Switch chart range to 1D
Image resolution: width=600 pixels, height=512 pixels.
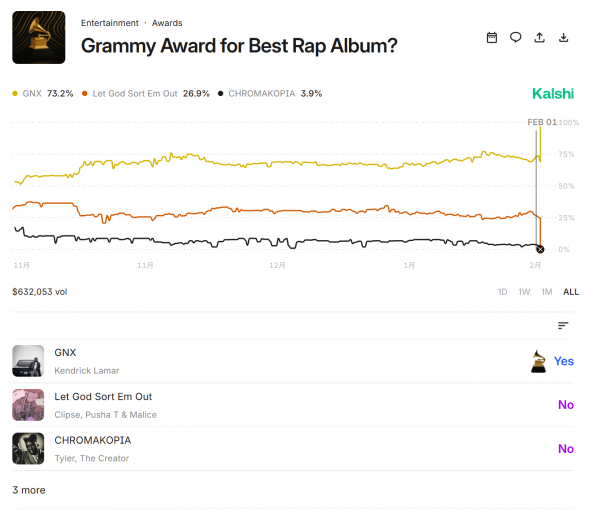[502, 292]
